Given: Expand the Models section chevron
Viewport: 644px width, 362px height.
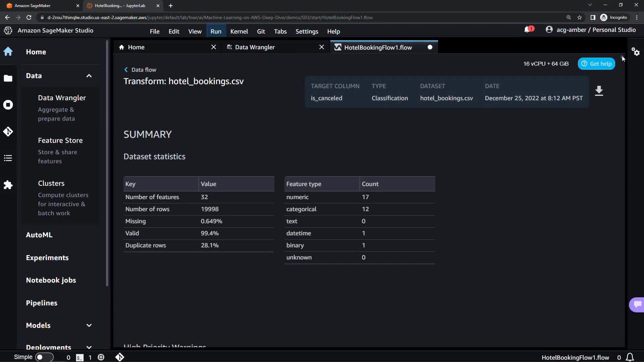Looking at the screenshot, I should (x=89, y=325).
